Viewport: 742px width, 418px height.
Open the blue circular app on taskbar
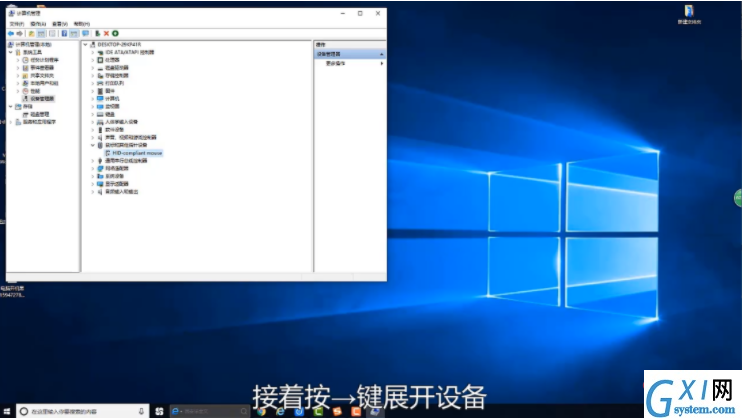(299, 412)
